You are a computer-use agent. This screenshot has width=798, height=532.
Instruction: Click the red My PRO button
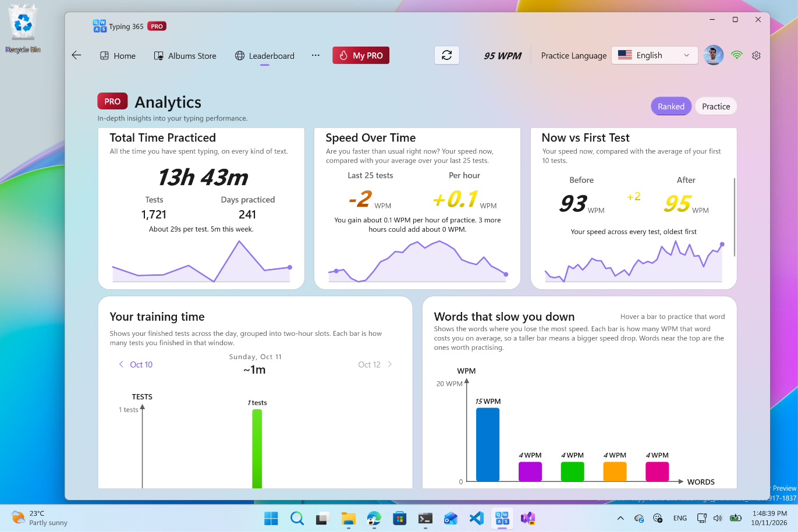pyautogui.click(x=361, y=55)
